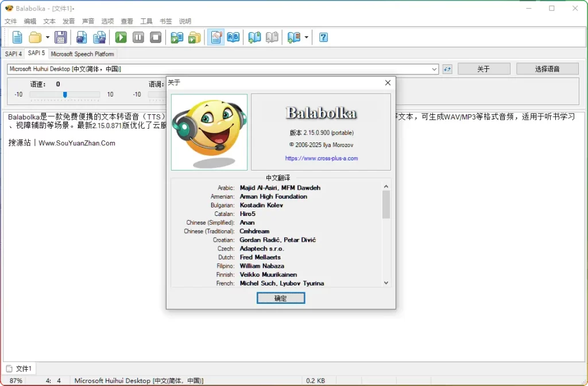
Task: Open the 文件 menu
Action: click(10, 21)
